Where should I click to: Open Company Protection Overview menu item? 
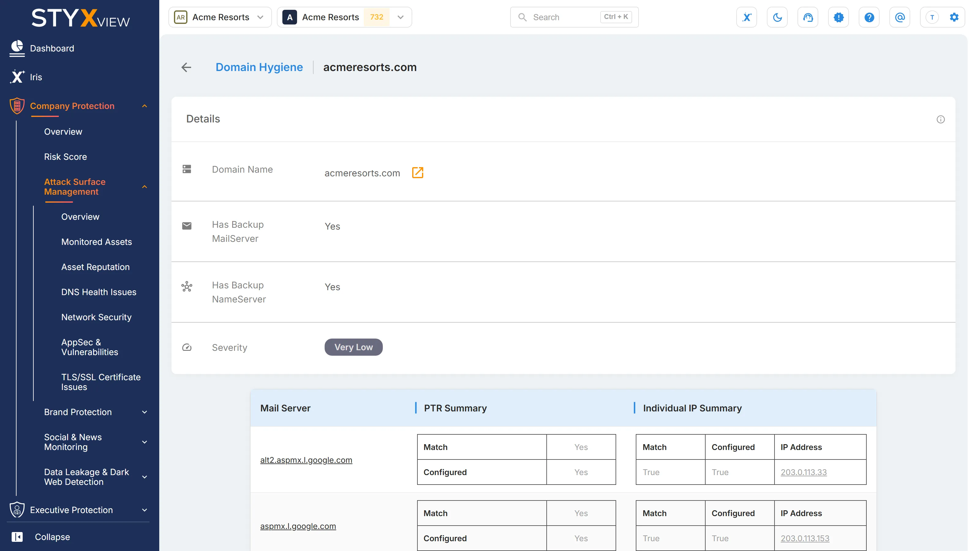coord(63,132)
